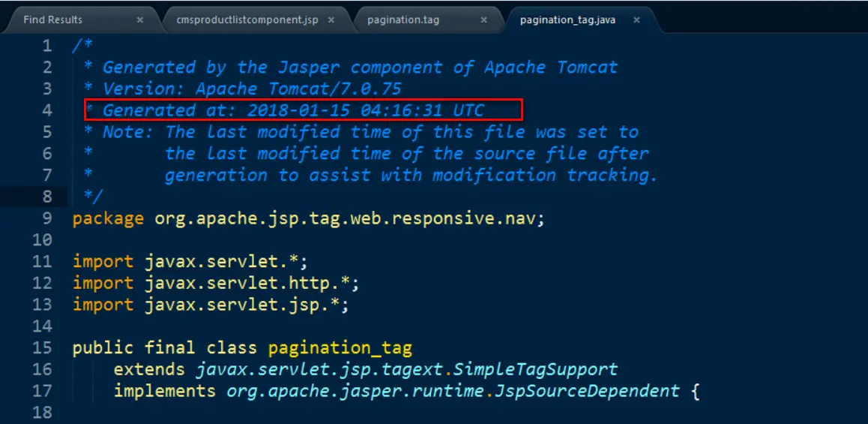The image size is (868, 424).
Task: Click the package org.apache.jsp.tag.web.responsive.nav line
Action: [309, 218]
